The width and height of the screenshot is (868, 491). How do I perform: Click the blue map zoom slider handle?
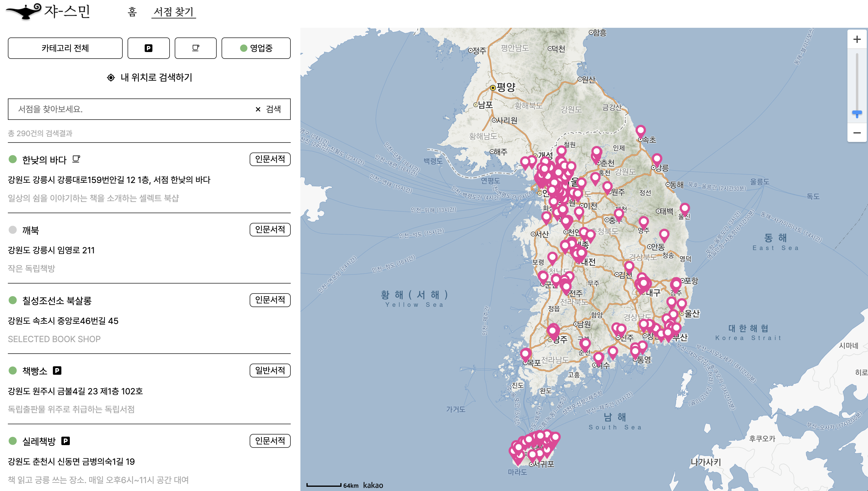(857, 114)
